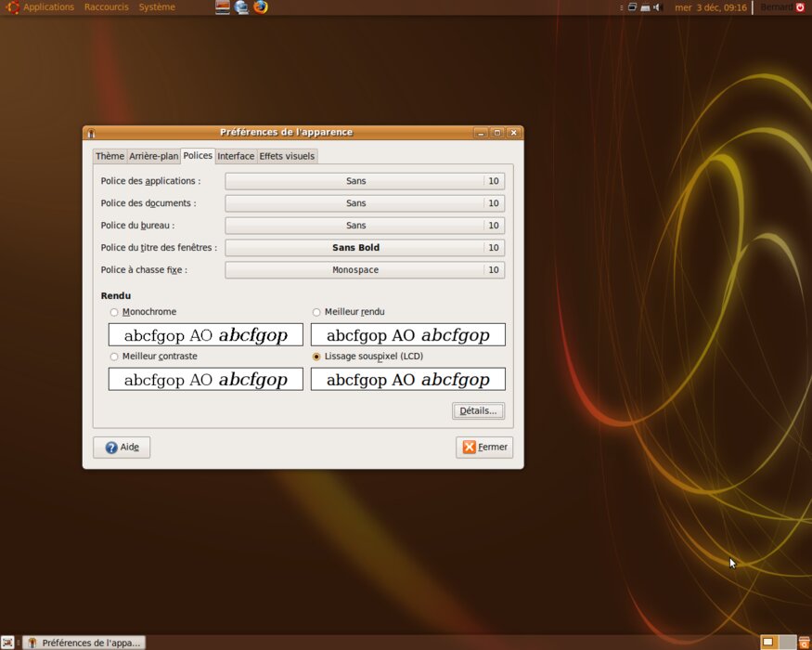
Task: Switch to the Thème tab
Action: (110, 156)
